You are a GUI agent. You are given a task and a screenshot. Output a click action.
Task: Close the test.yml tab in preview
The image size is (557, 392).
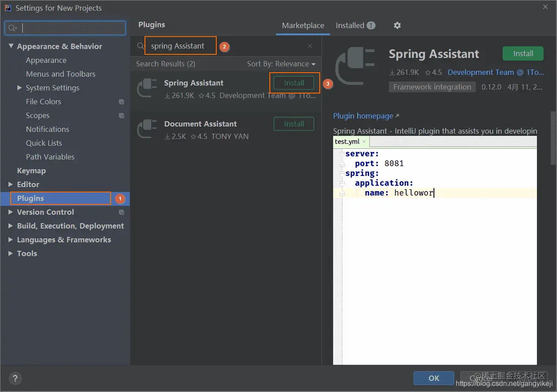click(364, 141)
